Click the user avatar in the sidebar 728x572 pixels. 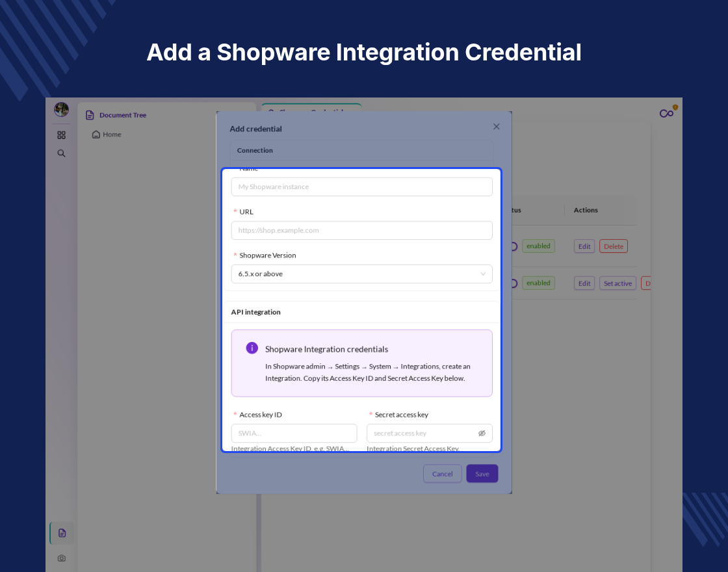coord(61,110)
